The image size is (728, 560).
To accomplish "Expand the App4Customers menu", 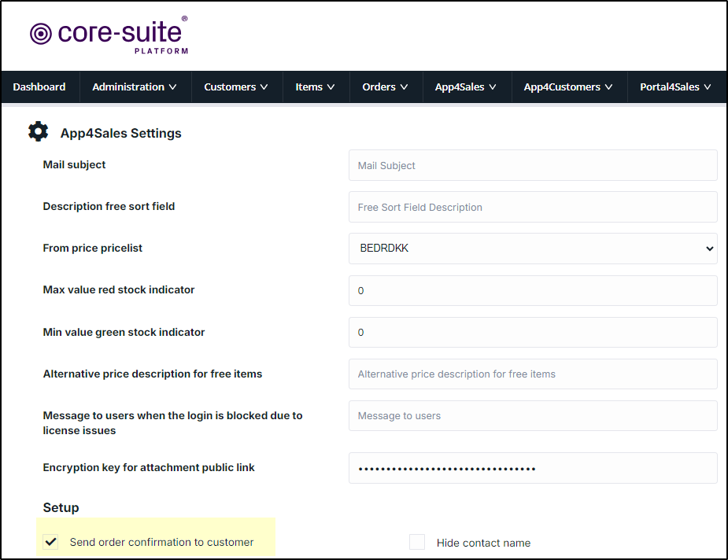I will [569, 87].
